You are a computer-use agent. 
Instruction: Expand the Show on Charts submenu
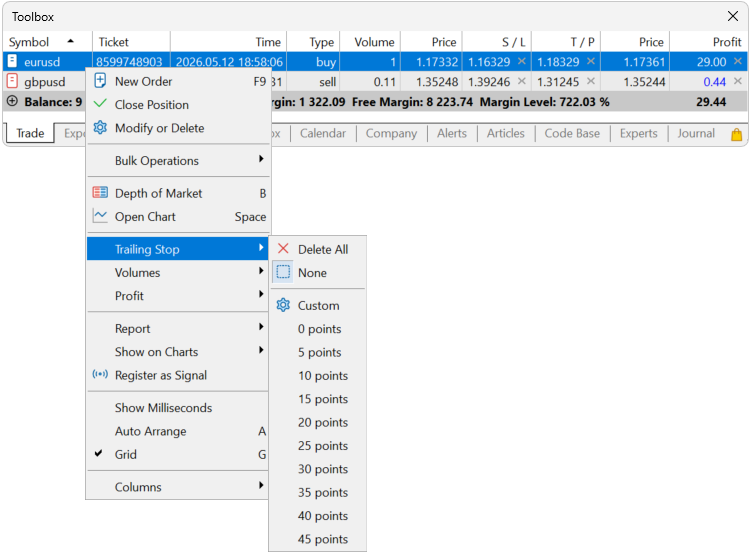coord(177,352)
